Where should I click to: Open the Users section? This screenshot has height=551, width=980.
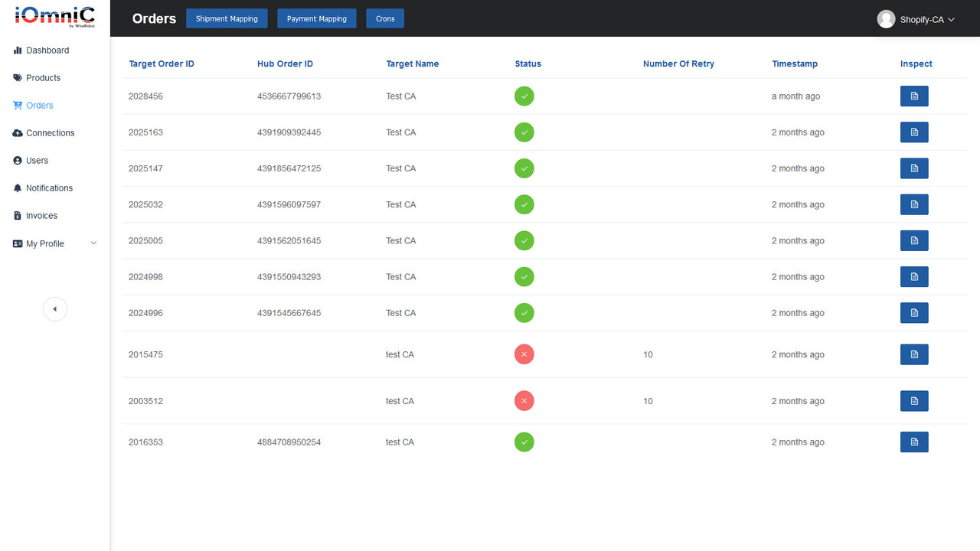tap(36, 160)
